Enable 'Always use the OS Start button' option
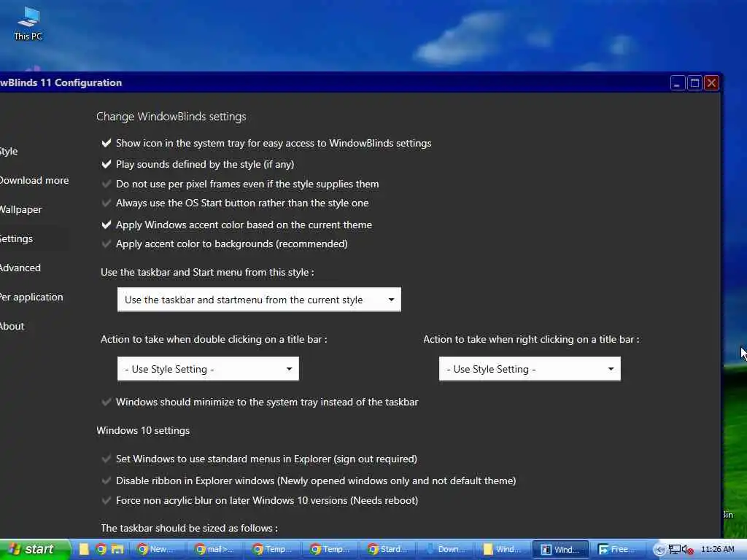Viewport: 747px width, 560px height. [x=107, y=203]
